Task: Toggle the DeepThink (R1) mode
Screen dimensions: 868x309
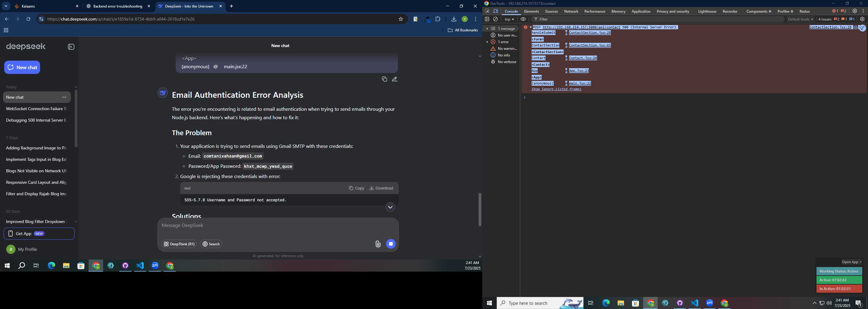Action: point(179,244)
